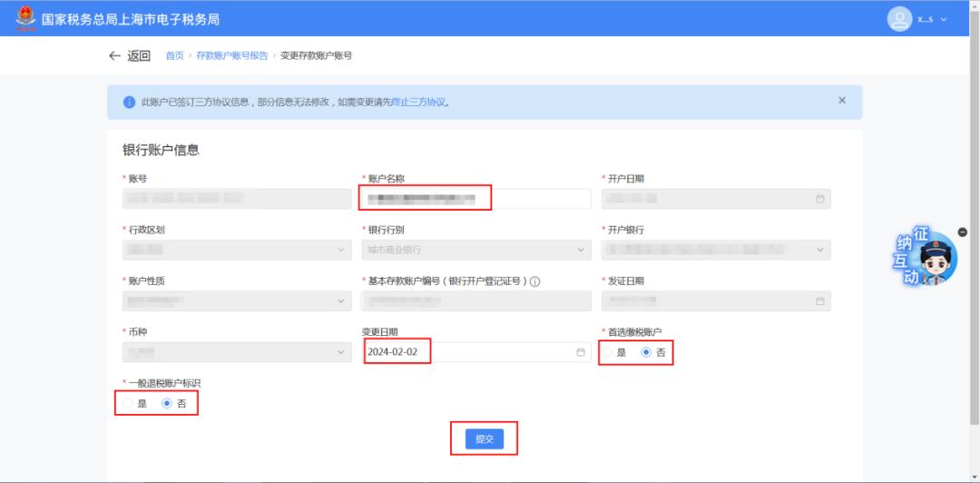
Task: Go to 首页 breadcrumb
Action: tap(174, 56)
